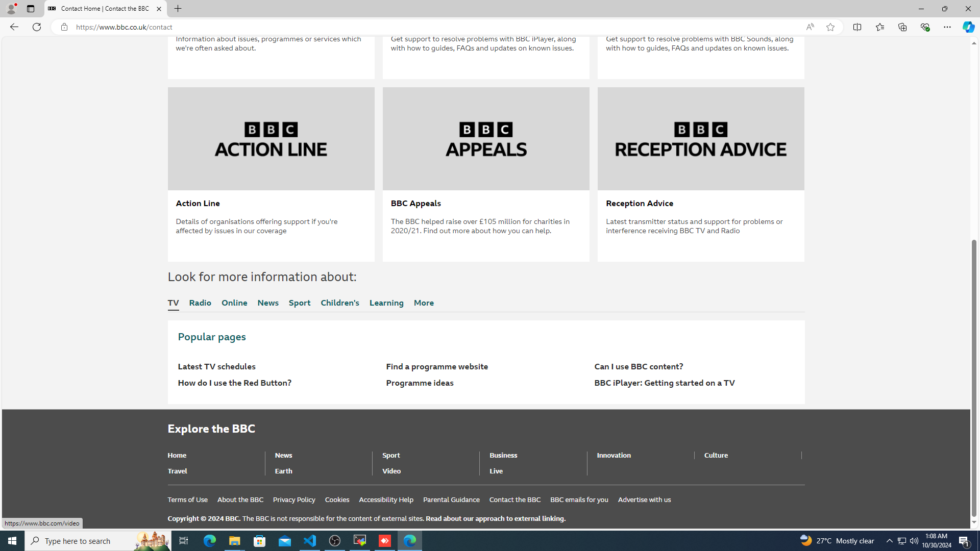Launch File Explorer from taskbar
Image resolution: width=980 pixels, height=551 pixels.
pos(234,541)
